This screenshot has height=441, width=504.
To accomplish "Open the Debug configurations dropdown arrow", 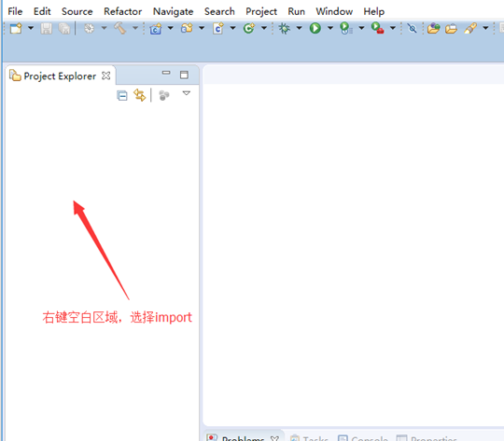I will pyautogui.click(x=299, y=28).
